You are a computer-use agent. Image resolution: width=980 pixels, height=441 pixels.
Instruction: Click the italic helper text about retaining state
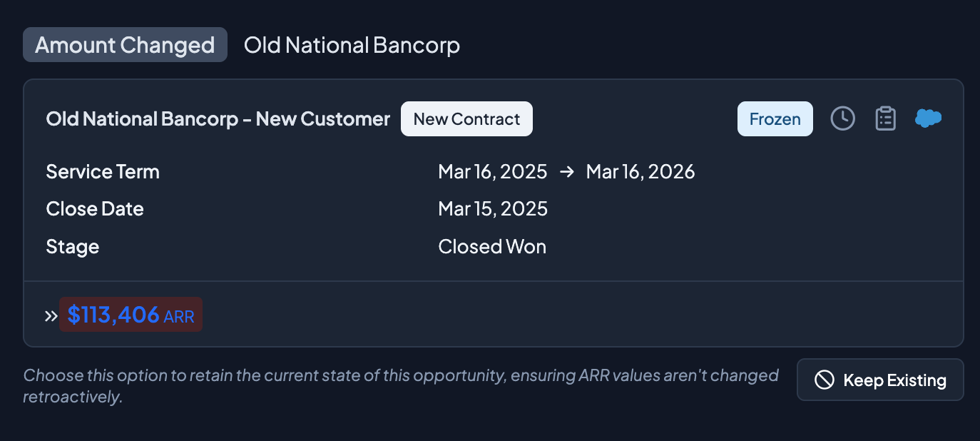coord(400,385)
